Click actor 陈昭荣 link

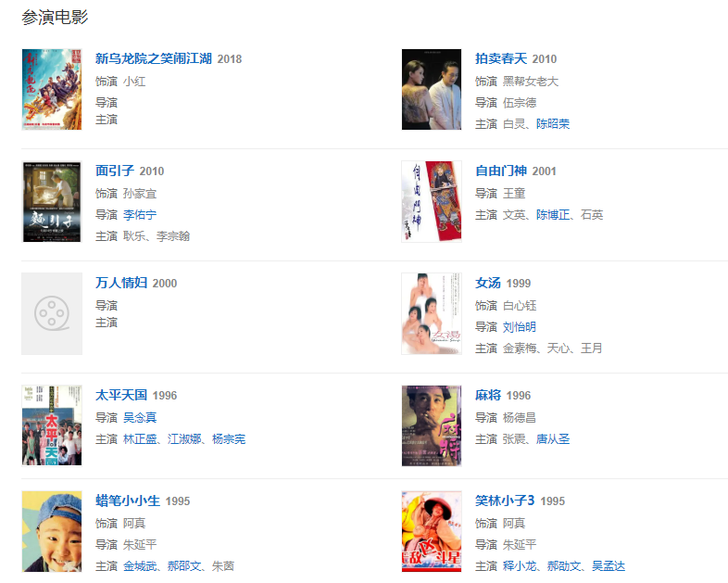click(553, 123)
